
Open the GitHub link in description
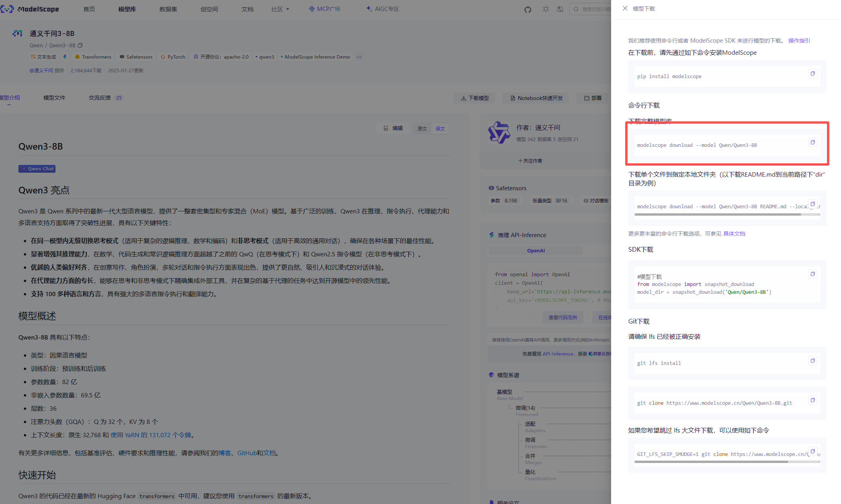click(247, 453)
